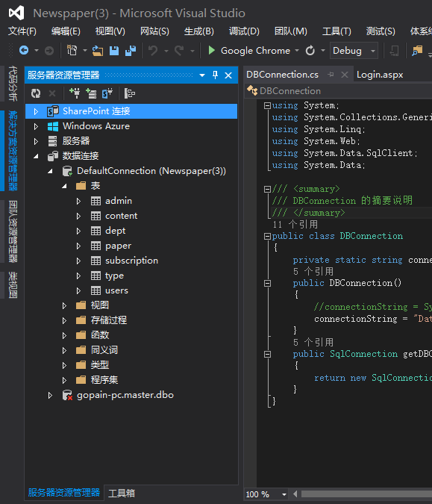
Task: Open the 生成(B) menu
Action: click(199, 31)
